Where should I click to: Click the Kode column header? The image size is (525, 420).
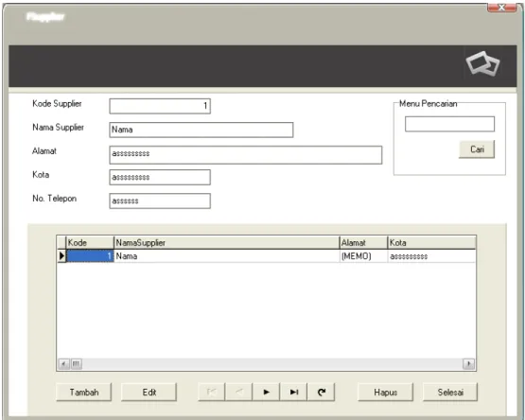[90, 242]
